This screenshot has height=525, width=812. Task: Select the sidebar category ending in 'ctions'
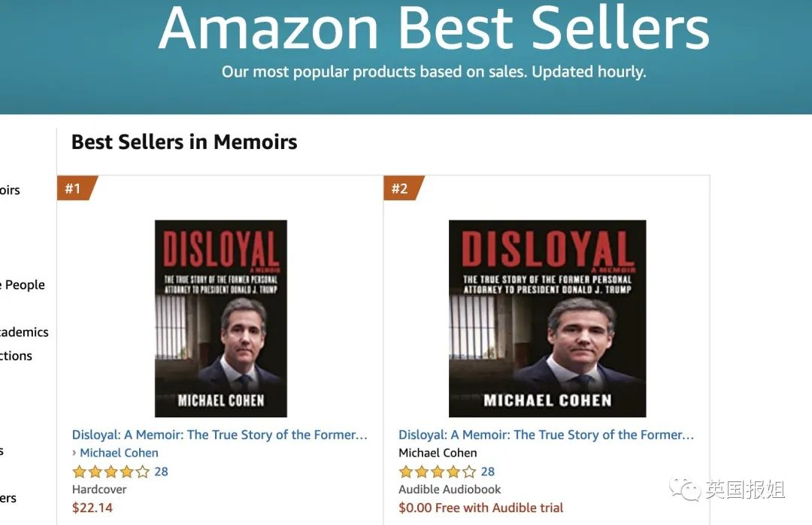click(16, 356)
